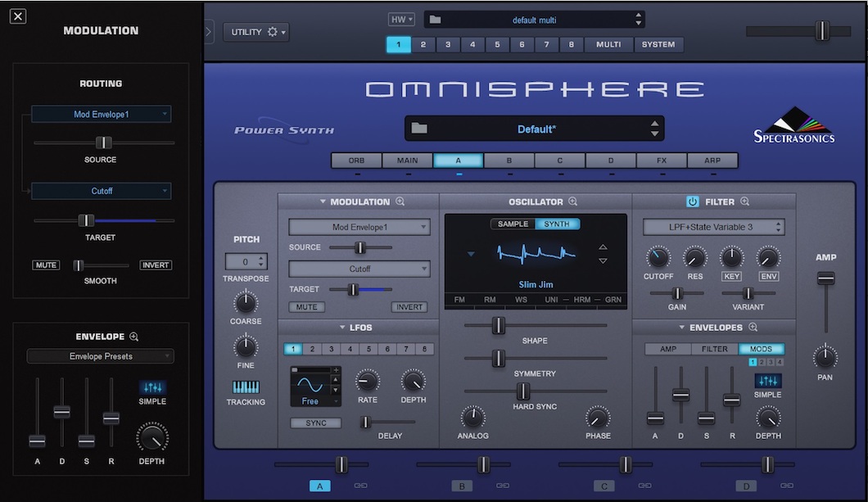Toggle the Filter power button
Viewport: 868px width, 502px height.
click(692, 201)
